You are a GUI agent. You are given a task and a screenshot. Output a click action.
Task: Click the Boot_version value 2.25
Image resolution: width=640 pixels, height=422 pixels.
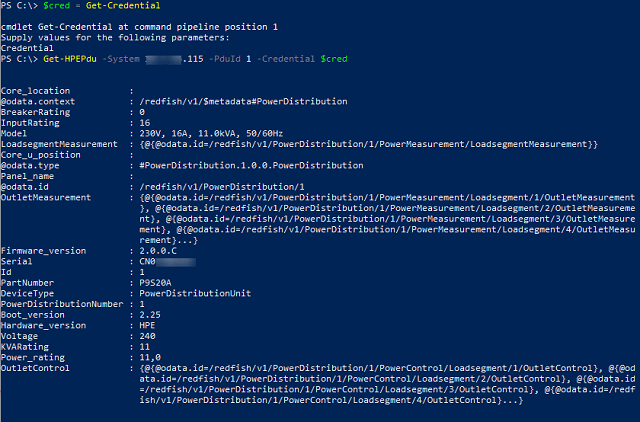tap(150, 315)
